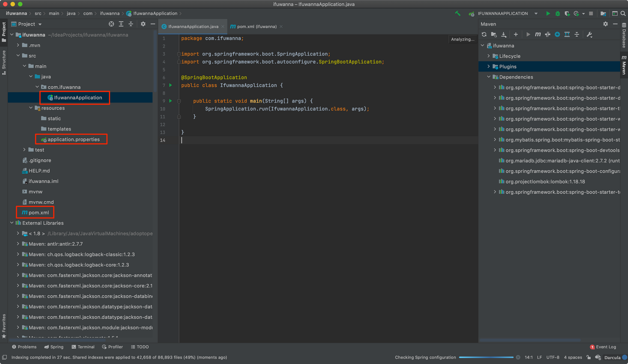Open Project panel gear options

coord(143,24)
